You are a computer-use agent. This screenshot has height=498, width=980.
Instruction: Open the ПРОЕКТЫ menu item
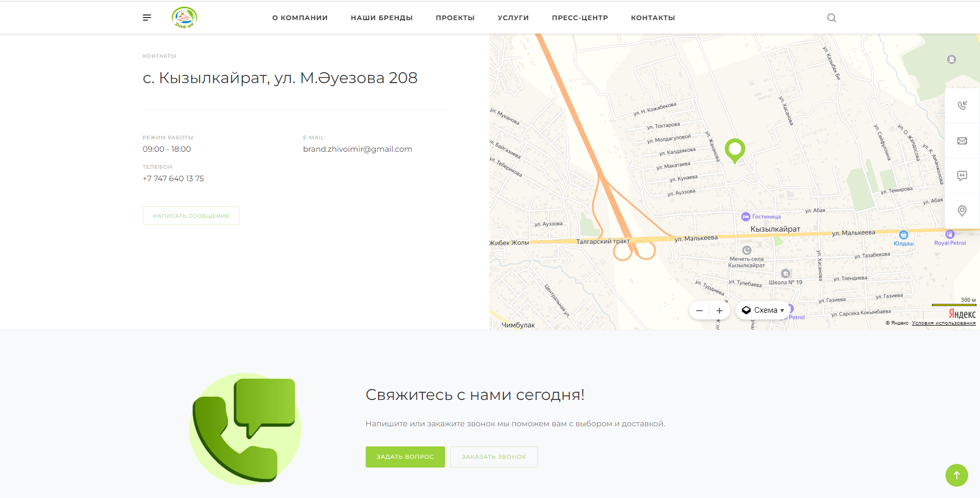(455, 18)
